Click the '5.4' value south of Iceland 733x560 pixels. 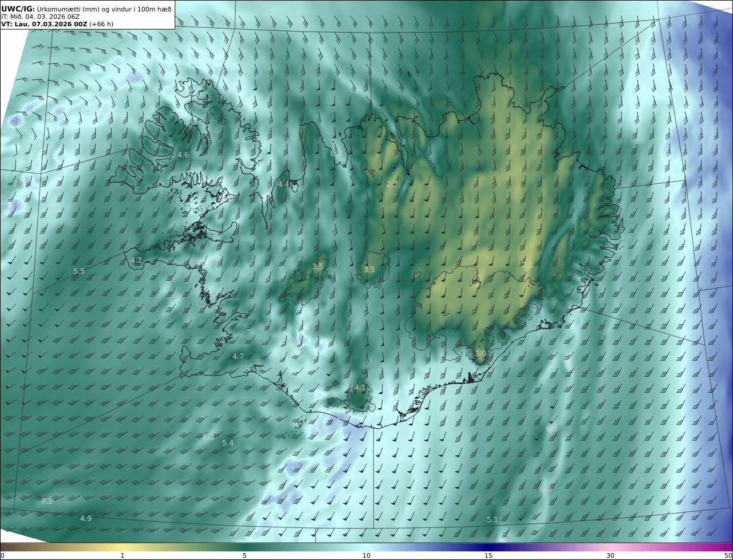click(228, 443)
